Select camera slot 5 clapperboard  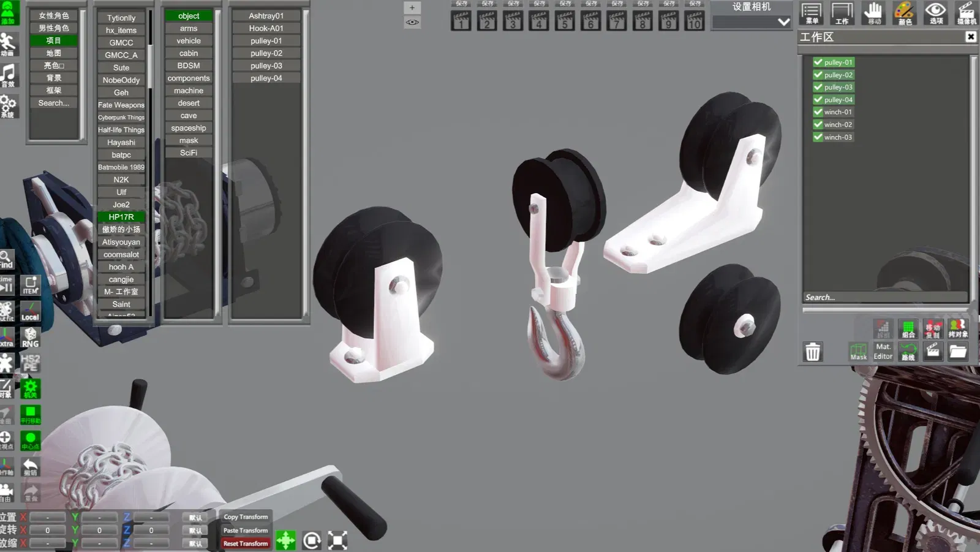(x=565, y=20)
